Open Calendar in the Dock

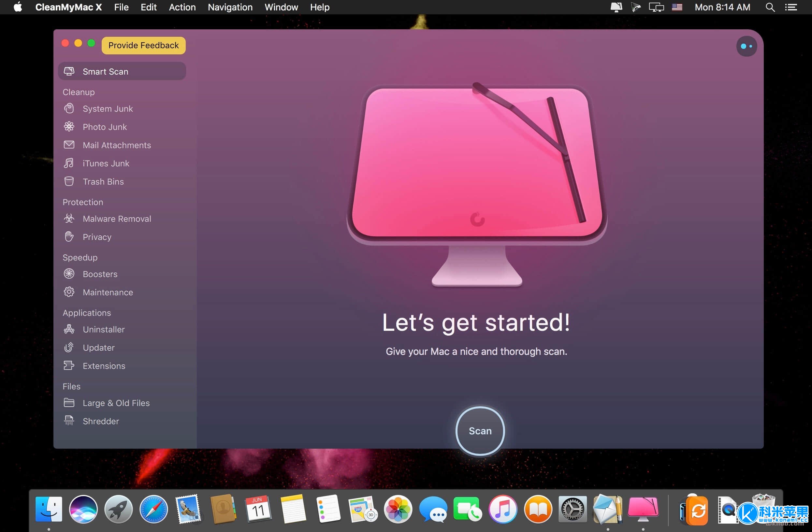258,509
